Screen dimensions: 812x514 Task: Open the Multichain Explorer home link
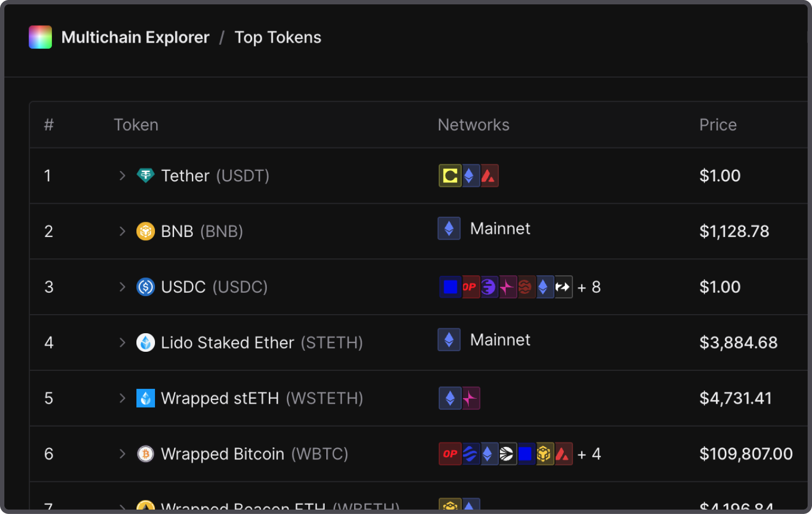coord(135,37)
